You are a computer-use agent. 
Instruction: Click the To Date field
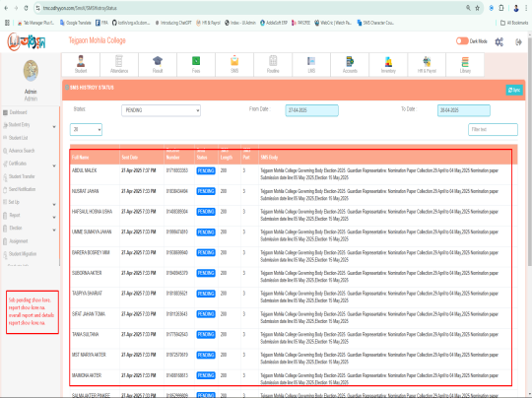[463, 110]
